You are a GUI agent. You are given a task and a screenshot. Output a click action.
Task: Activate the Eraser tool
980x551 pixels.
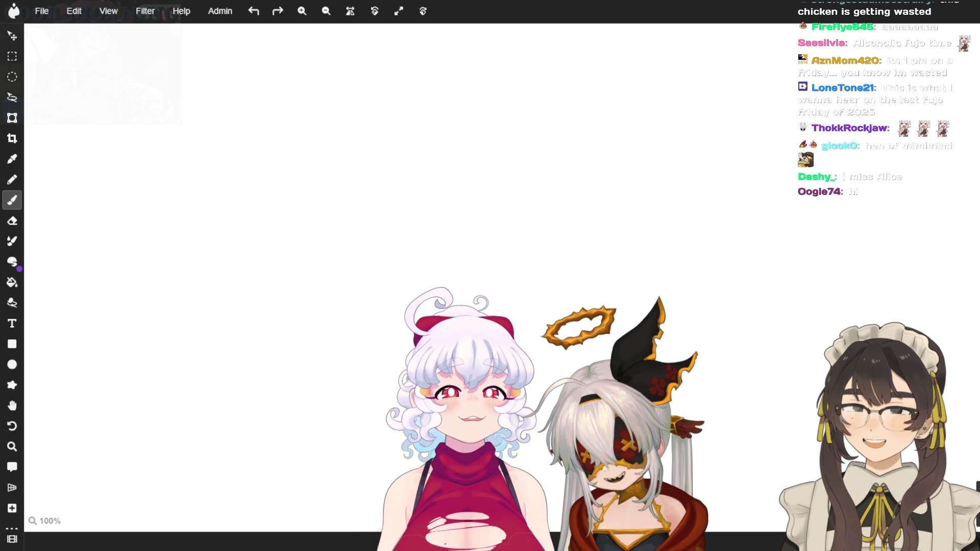12,221
